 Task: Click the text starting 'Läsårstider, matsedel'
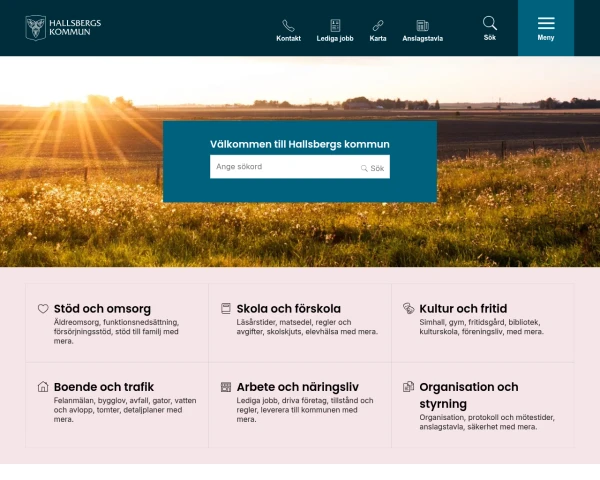[x=307, y=327]
